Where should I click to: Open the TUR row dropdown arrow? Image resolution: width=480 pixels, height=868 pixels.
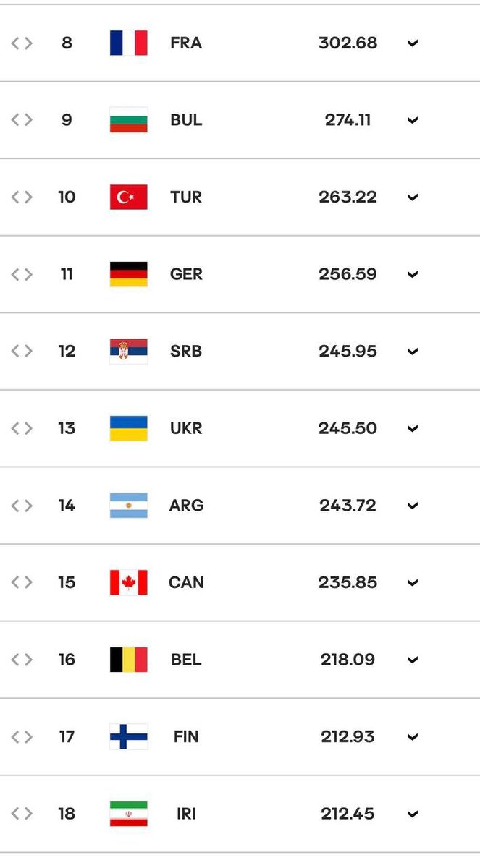click(413, 197)
